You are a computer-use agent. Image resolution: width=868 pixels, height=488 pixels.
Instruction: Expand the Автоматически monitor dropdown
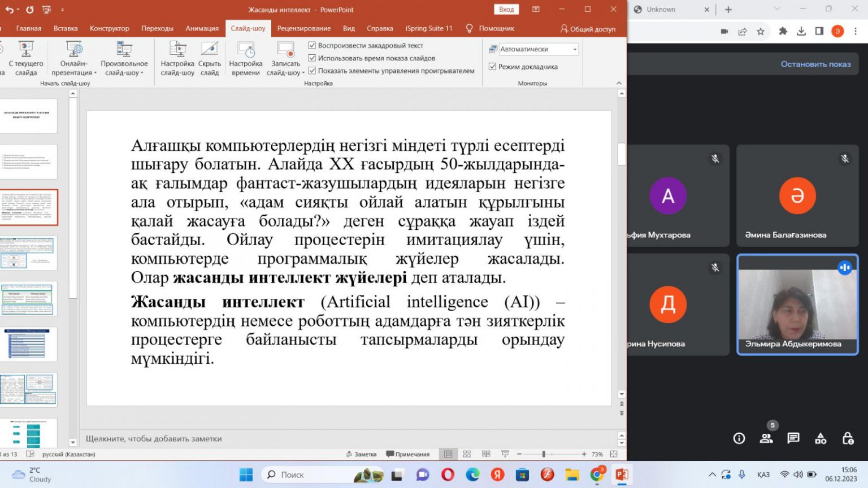click(x=575, y=50)
